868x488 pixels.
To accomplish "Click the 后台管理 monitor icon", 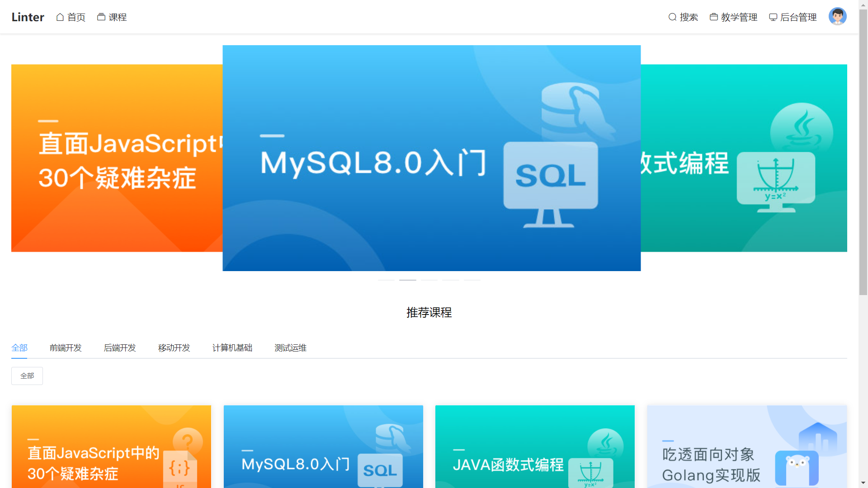I will click(773, 17).
